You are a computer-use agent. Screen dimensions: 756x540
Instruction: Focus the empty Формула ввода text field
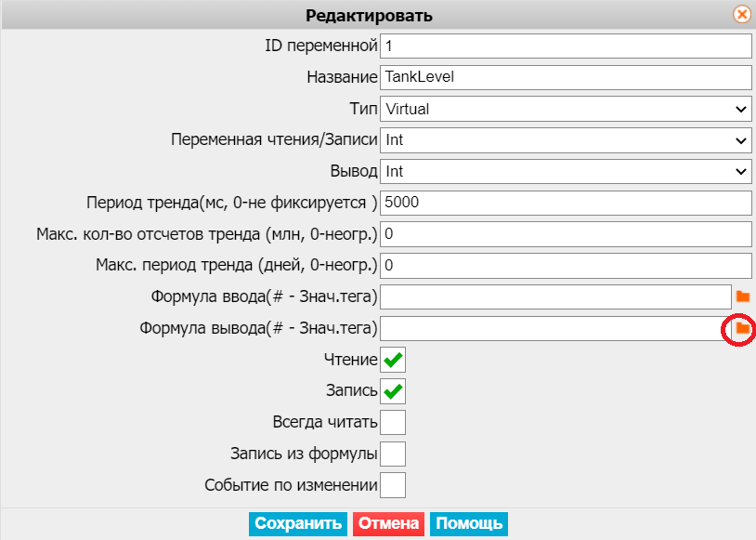[x=556, y=296]
